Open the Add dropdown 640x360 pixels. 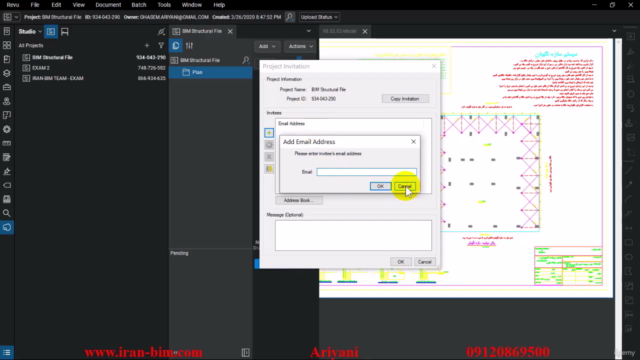tap(267, 47)
